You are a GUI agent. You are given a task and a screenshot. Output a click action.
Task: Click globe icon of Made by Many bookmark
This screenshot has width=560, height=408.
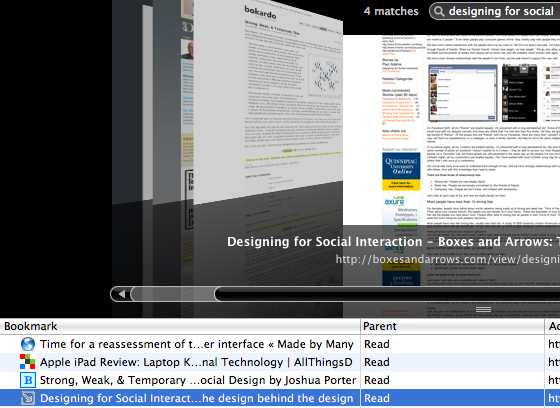pyautogui.click(x=28, y=344)
